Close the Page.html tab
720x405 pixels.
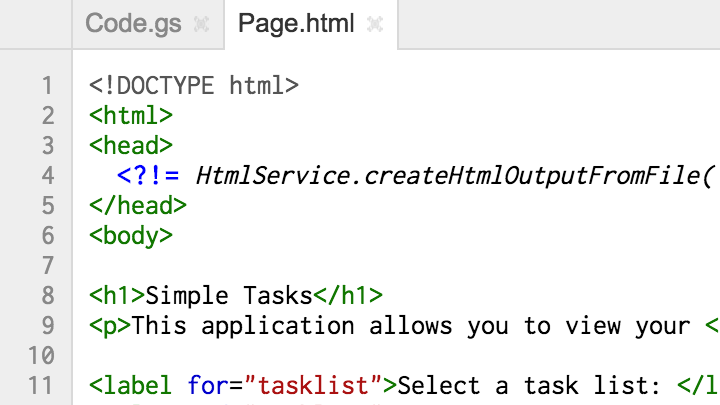pos(375,24)
